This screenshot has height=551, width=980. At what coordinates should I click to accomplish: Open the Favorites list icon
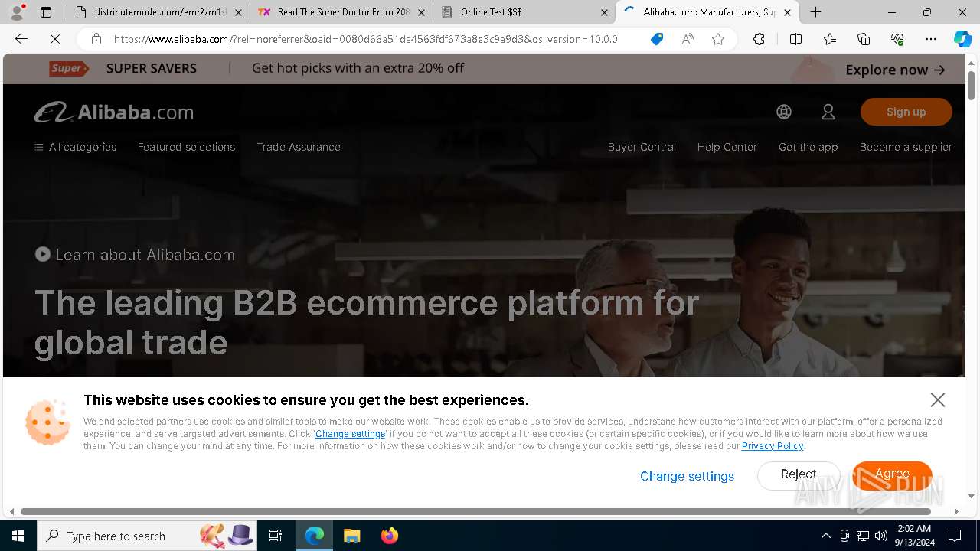pyautogui.click(x=830, y=39)
